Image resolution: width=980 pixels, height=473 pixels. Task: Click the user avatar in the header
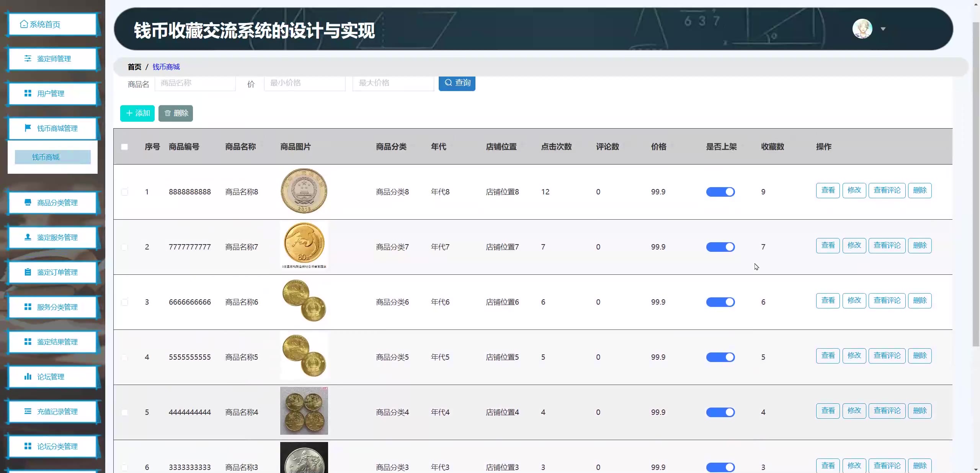coord(862,29)
